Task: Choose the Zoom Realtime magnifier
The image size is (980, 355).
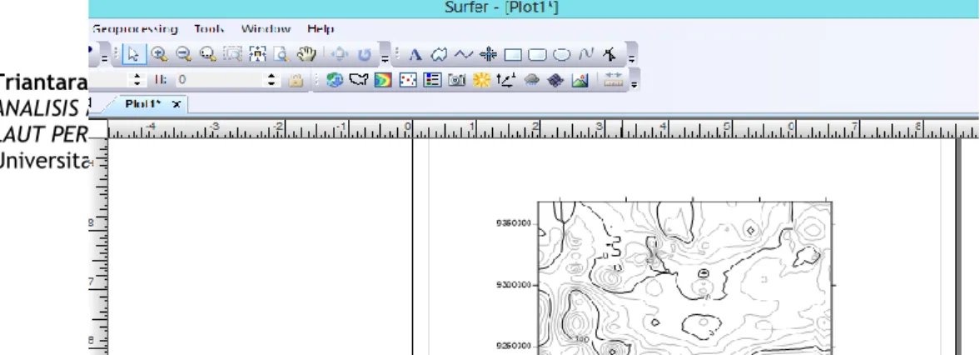Action: [x=207, y=54]
